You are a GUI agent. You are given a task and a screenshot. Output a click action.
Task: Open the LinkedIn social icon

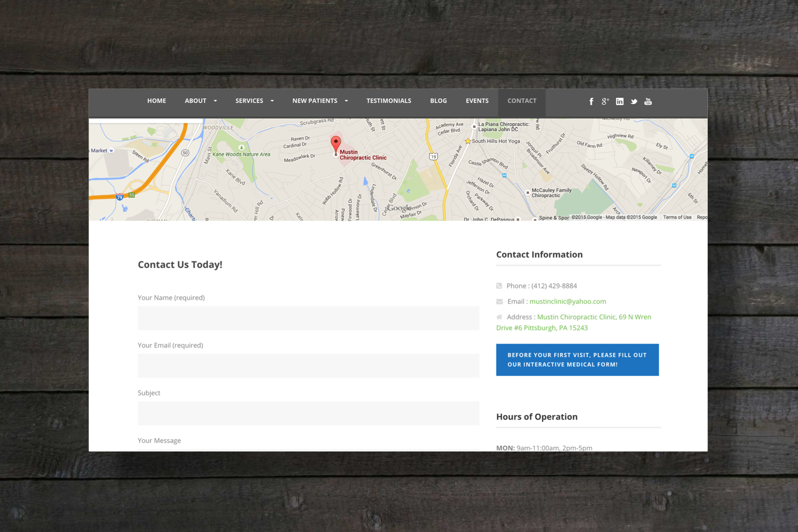620,101
